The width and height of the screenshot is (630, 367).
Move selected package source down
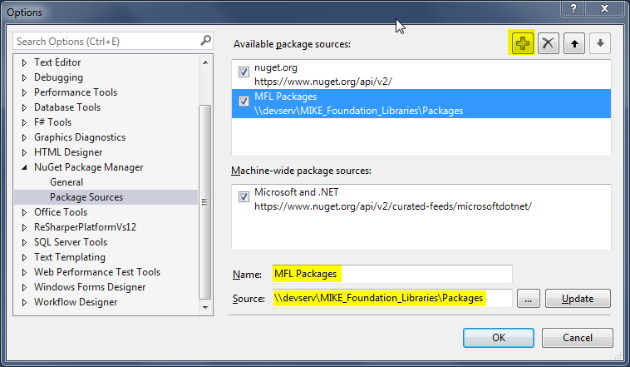[600, 43]
